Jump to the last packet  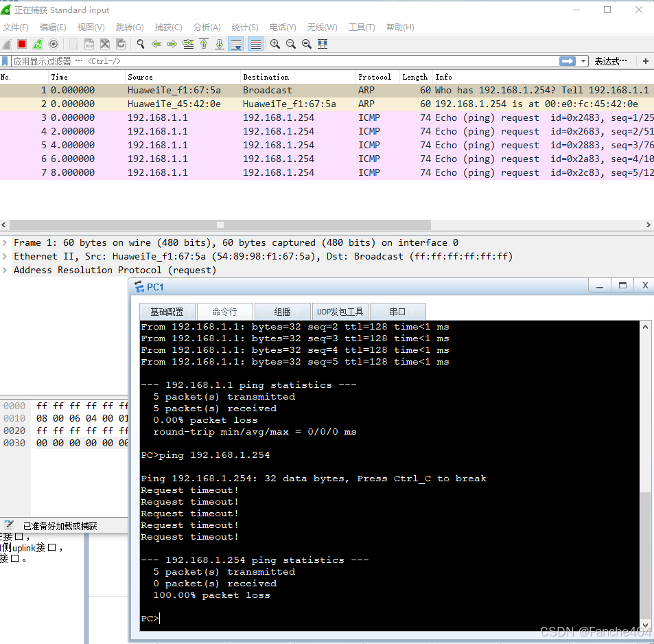pos(220,44)
